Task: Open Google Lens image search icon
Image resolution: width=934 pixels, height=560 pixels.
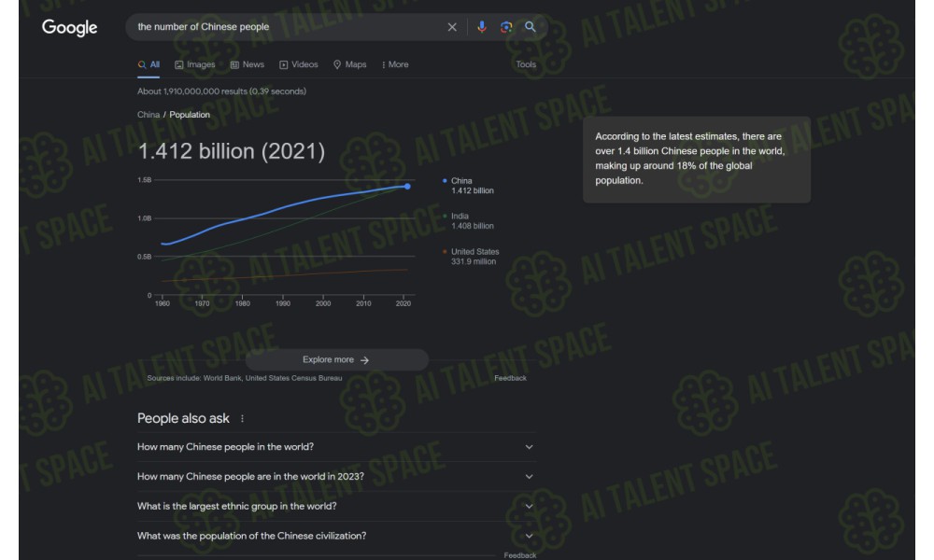Action: pos(506,27)
